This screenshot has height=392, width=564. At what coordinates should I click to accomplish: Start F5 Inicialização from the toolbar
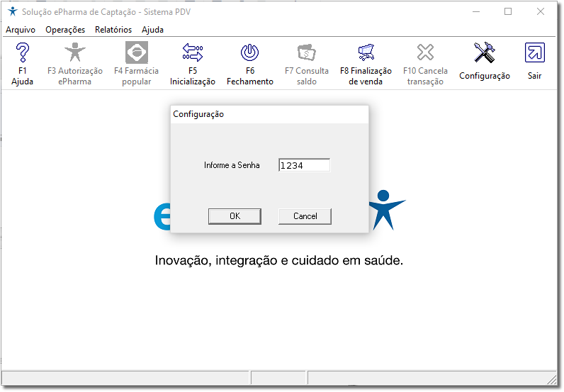193,52
